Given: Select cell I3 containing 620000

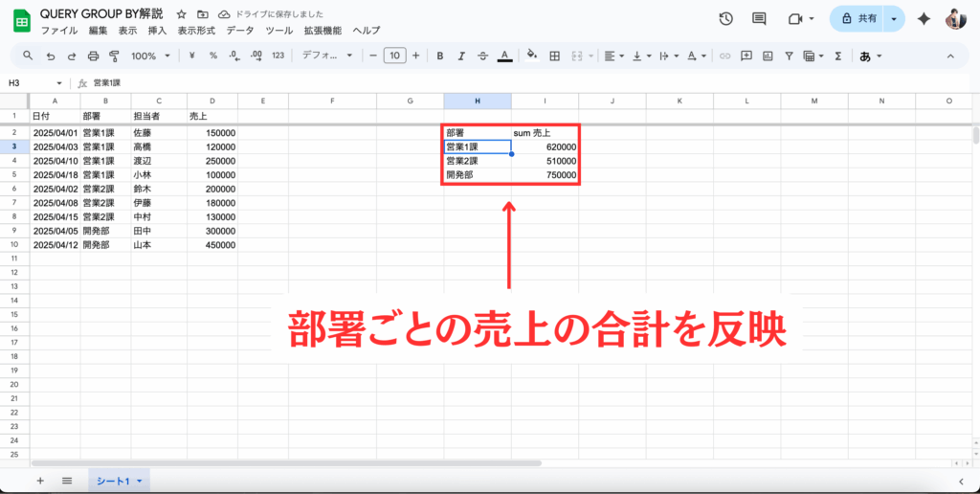Looking at the screenshot, I should [x=545, y=146].
